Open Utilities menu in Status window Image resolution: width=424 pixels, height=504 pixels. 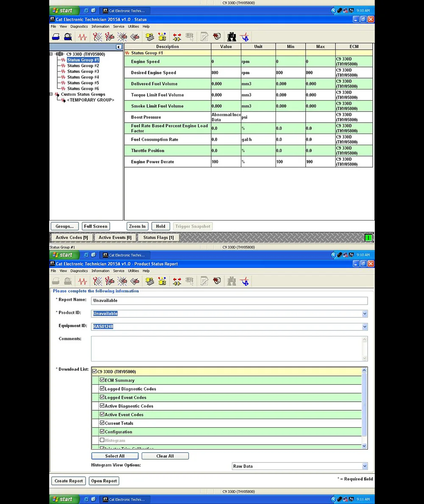(134, 26)
